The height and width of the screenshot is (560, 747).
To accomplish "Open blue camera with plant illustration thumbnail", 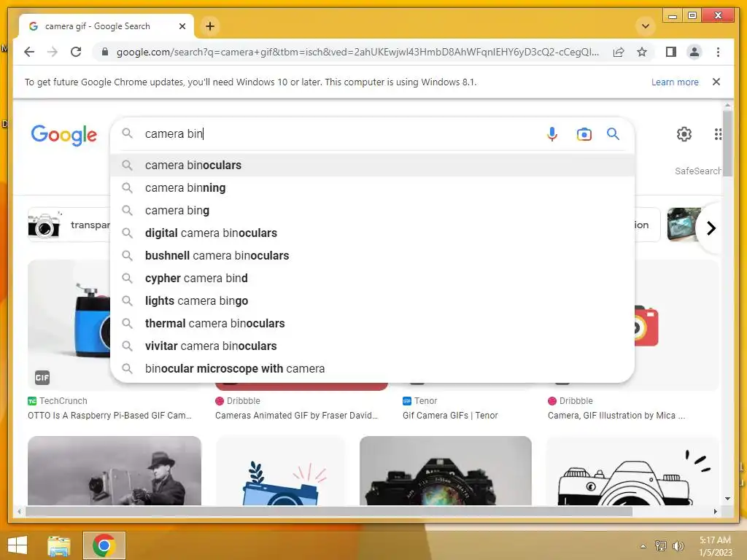I will coord(281,470).
